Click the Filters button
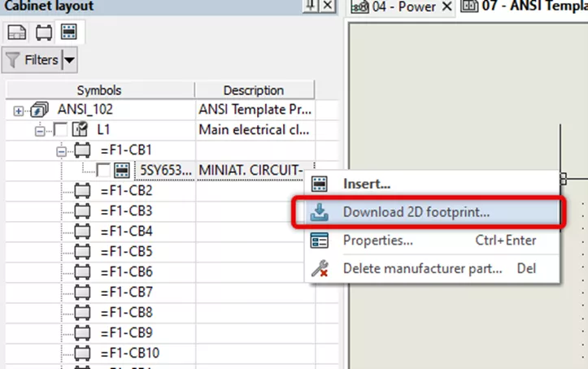 click(32, 60)
